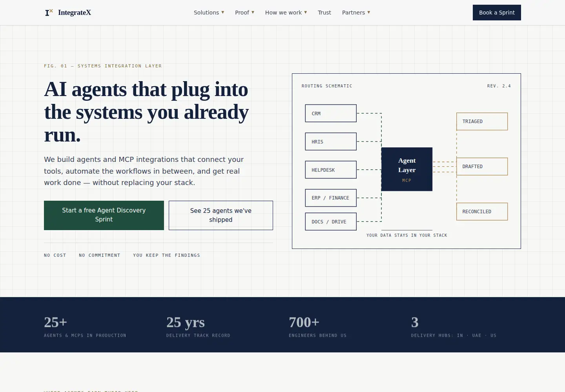Click the ROUTING SCHEMATIC label

pos(327,86)
